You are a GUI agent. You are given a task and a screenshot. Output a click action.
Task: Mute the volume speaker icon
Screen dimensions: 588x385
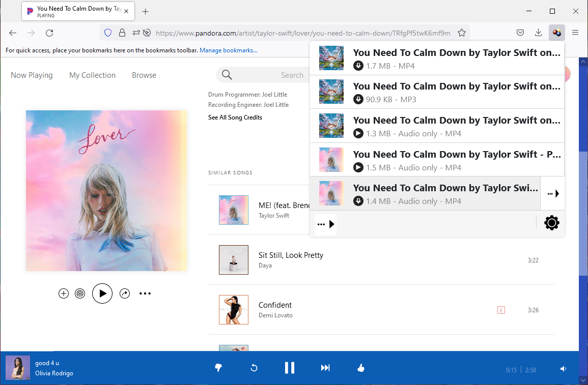coord(563,369)
